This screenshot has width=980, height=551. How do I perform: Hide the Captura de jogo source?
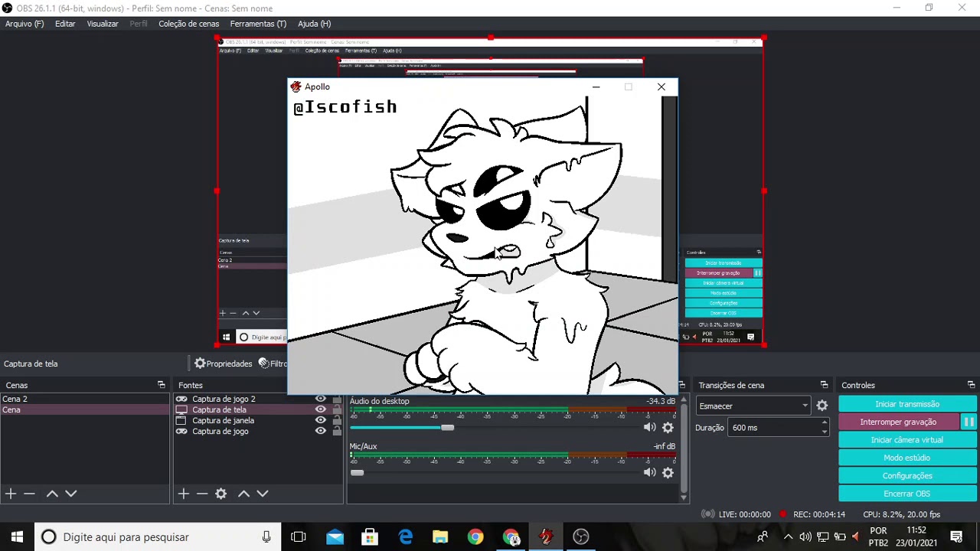pos(320,431)
